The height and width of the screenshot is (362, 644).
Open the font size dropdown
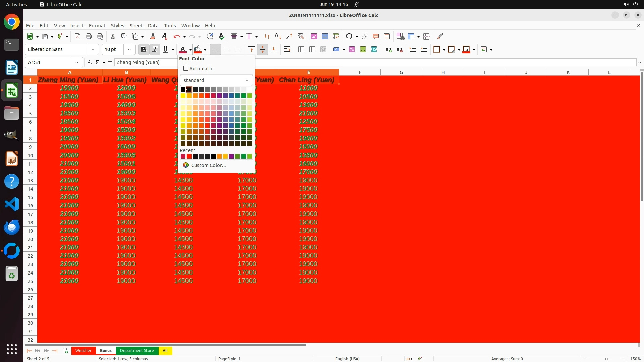click(x=129, y=49)
